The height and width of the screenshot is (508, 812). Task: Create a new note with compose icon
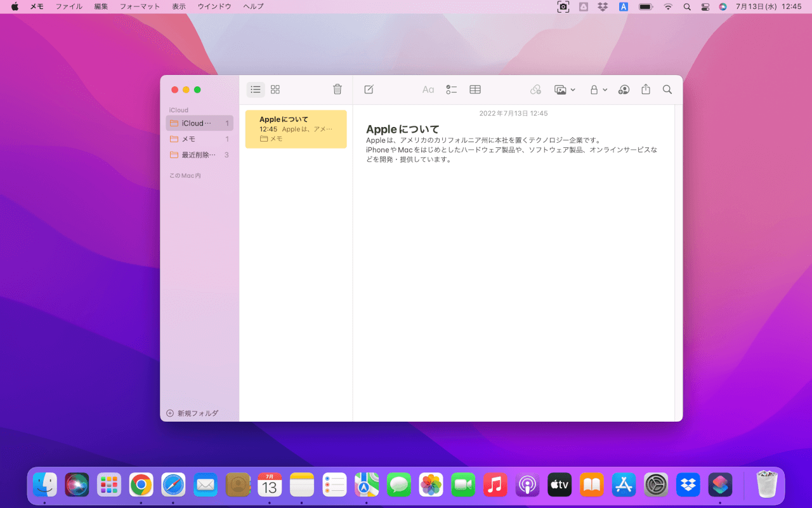pos(369,90)
